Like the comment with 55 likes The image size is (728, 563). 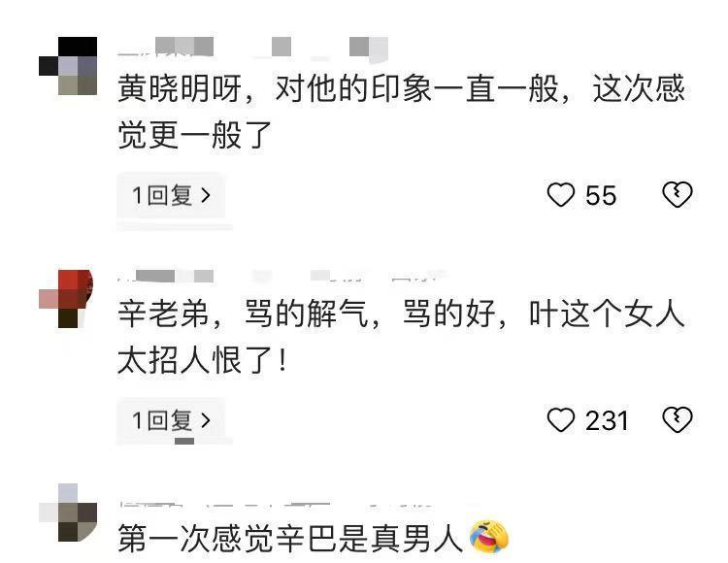561,194
